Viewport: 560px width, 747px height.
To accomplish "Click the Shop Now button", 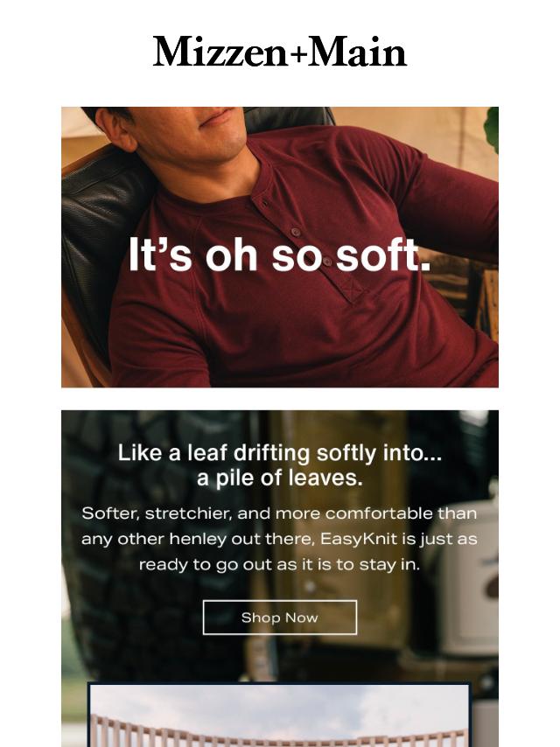I will click(x=280, y=618).
